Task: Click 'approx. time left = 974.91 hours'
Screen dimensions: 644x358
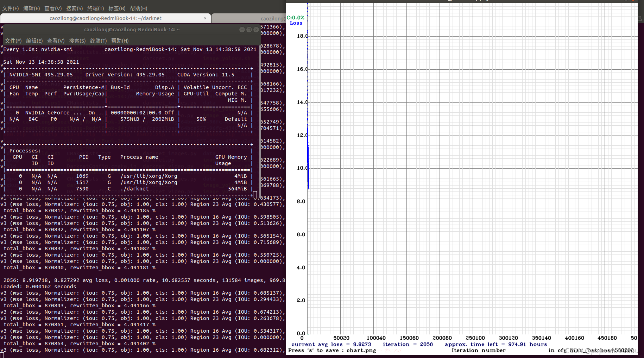Action: (496, 344)
